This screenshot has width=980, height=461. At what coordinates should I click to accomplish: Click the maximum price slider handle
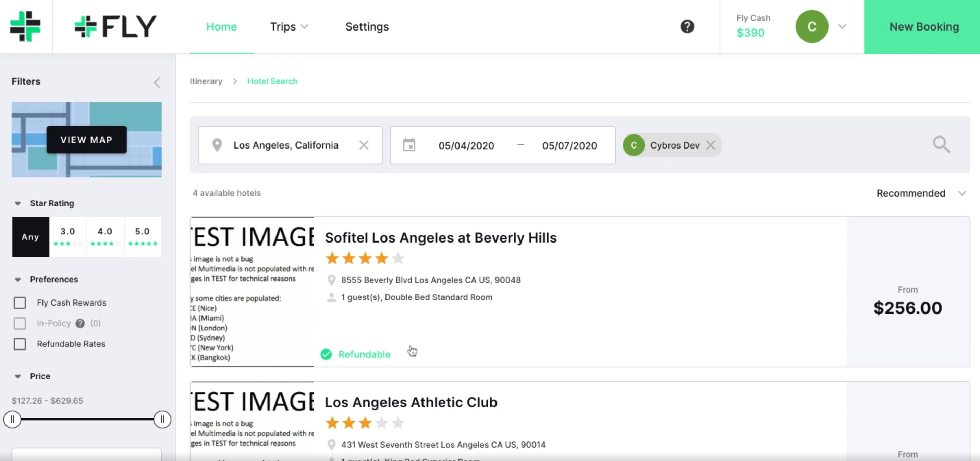[162, 419]
